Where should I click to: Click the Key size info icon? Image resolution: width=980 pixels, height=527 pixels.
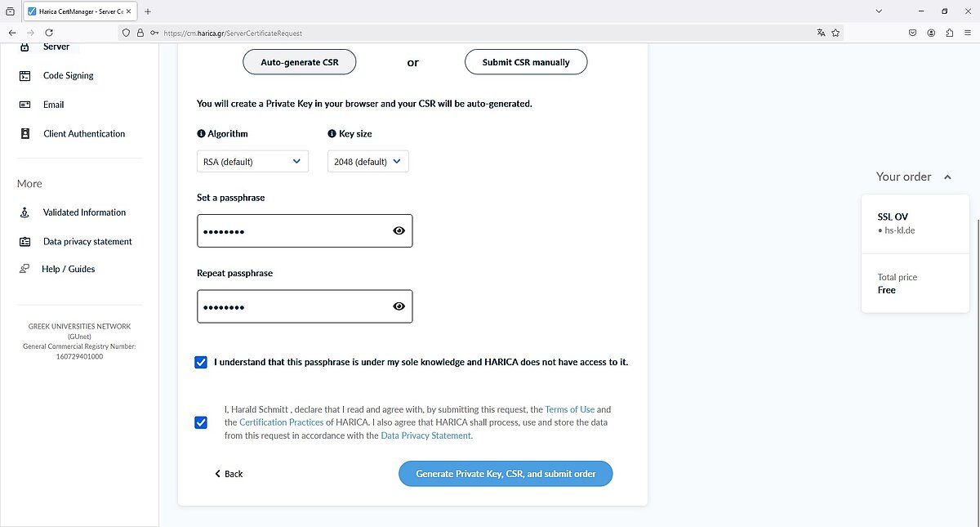click(x=332, y=133)
